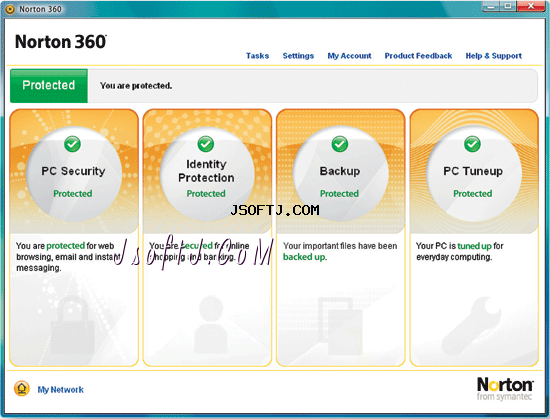Select the Identity Protection circle label
Viewport: 550px width, 419px height.
coord(206,171)
